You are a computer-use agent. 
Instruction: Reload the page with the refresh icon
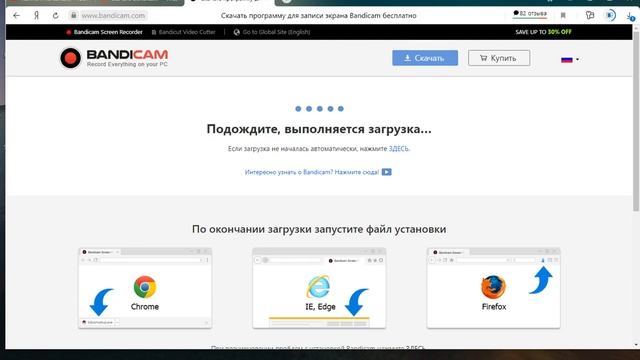tap(56, 16)
